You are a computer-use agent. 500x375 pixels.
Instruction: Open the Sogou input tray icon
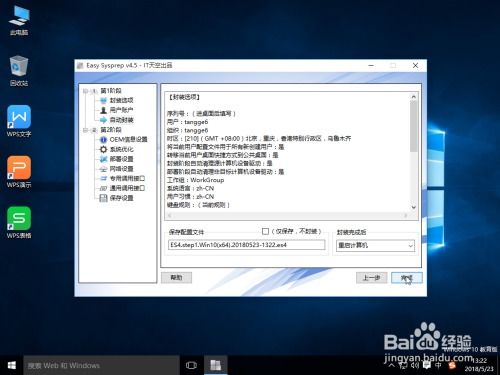click(452, 365)
